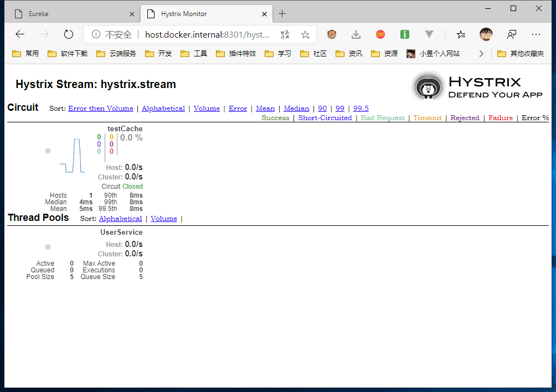Image resolution: width=556 pixels, height=392 pixels.
Task: Open the 工具 bookmarks folder
Action: pyautogui.click(x=194, y=54)
